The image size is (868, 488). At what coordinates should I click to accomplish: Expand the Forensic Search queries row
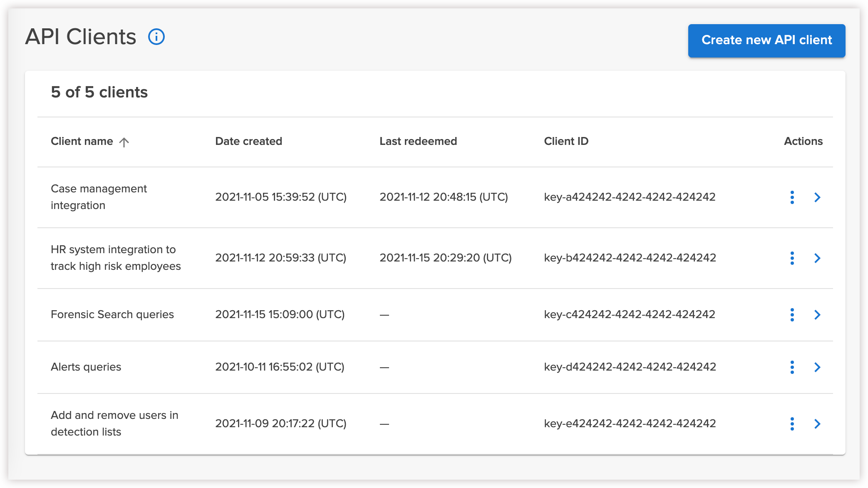point(818,315)
